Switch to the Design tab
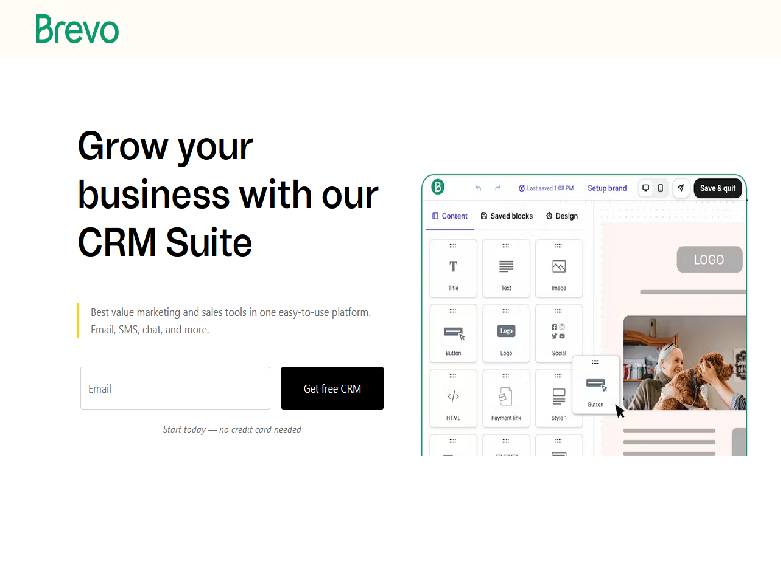 pos(562,216)
